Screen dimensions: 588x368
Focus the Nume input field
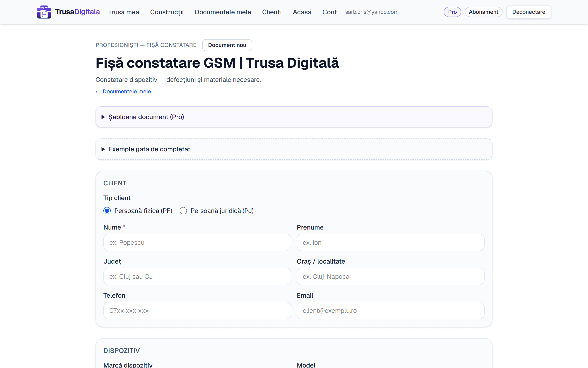click(197, 242)
